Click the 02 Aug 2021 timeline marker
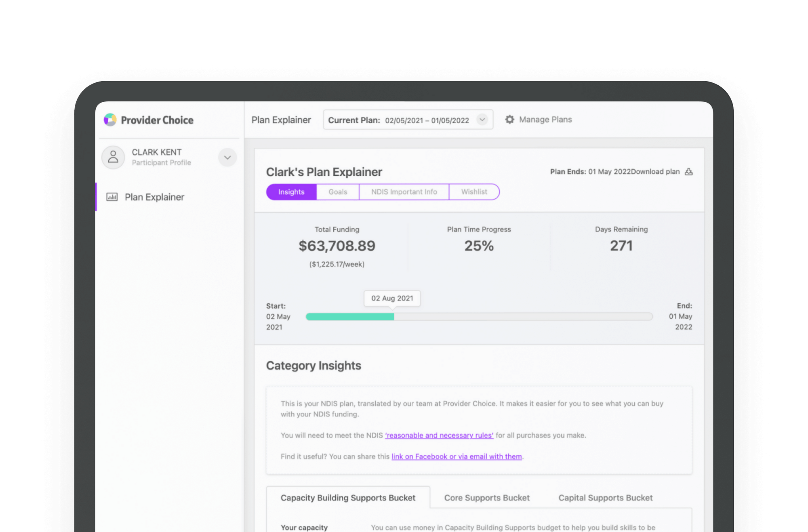Screen dimensions: 808x532 tap(392, 299)
